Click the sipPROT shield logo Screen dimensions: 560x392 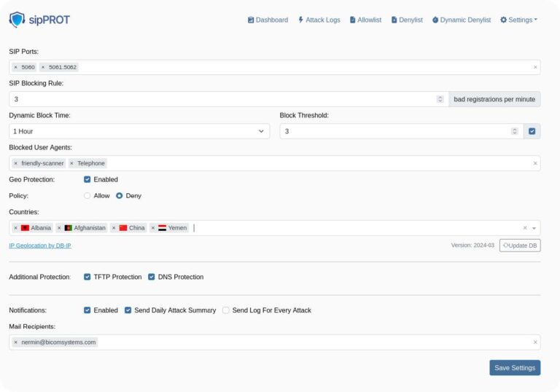[17, 20]
